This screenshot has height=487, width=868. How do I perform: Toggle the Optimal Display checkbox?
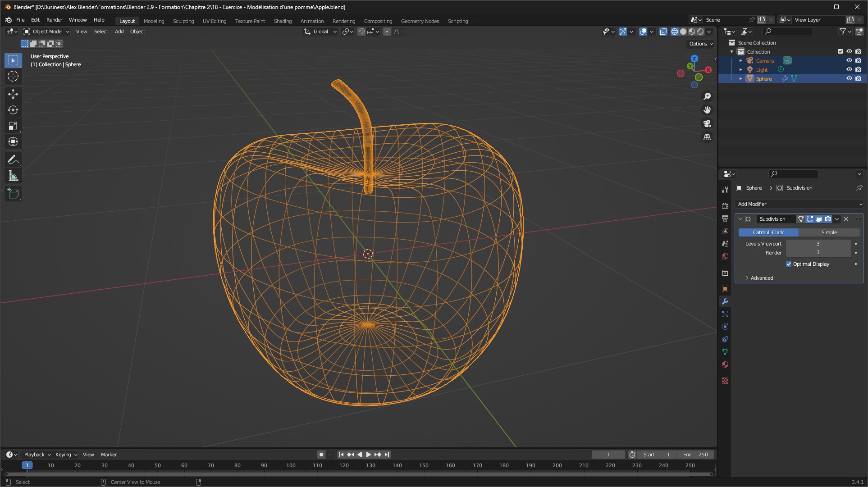click(789, 264)
